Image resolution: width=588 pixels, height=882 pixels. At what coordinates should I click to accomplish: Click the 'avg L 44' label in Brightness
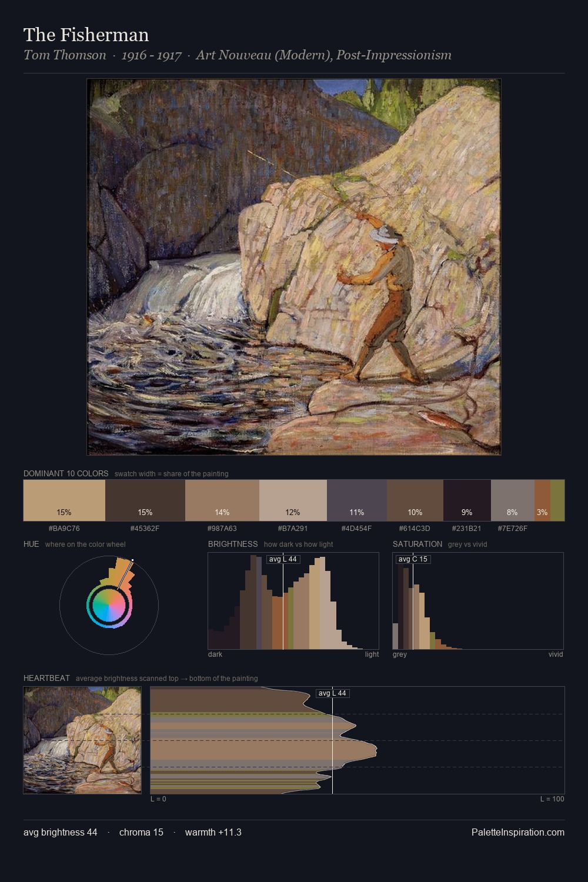pyautogui.click(x=283, y=559)
